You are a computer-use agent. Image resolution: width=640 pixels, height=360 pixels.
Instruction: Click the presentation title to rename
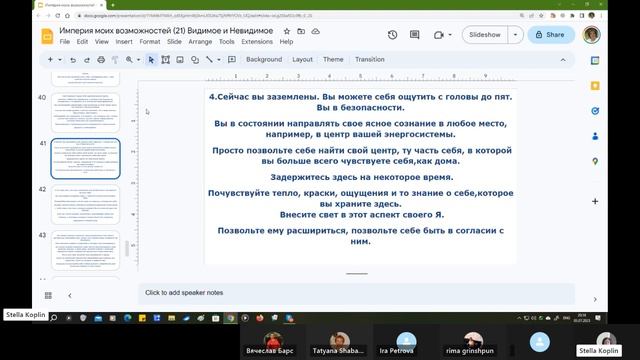pos(166,31)
